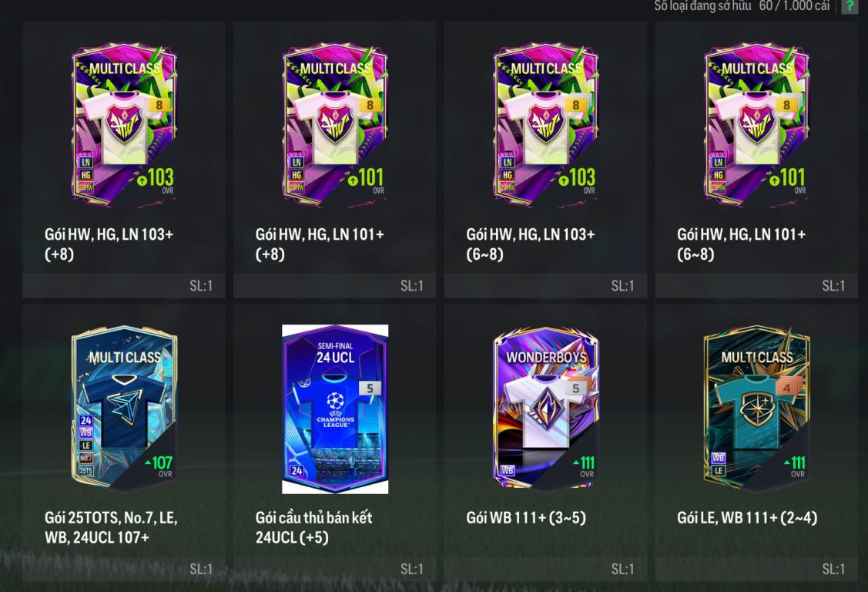Click the 24 season badge on the 24UCL card
The height and width of the screenshot is (592, 868).
pyautogui.click(x=297, y=471)
